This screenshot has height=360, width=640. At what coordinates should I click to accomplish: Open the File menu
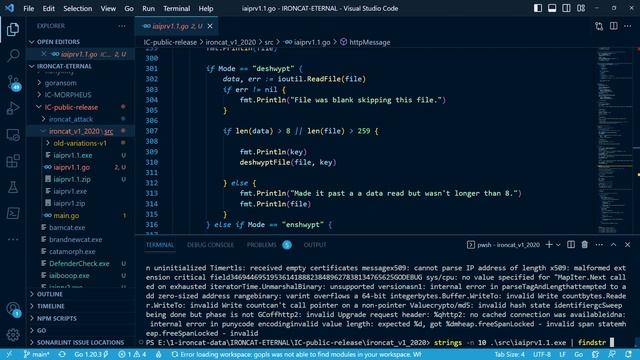29,8
